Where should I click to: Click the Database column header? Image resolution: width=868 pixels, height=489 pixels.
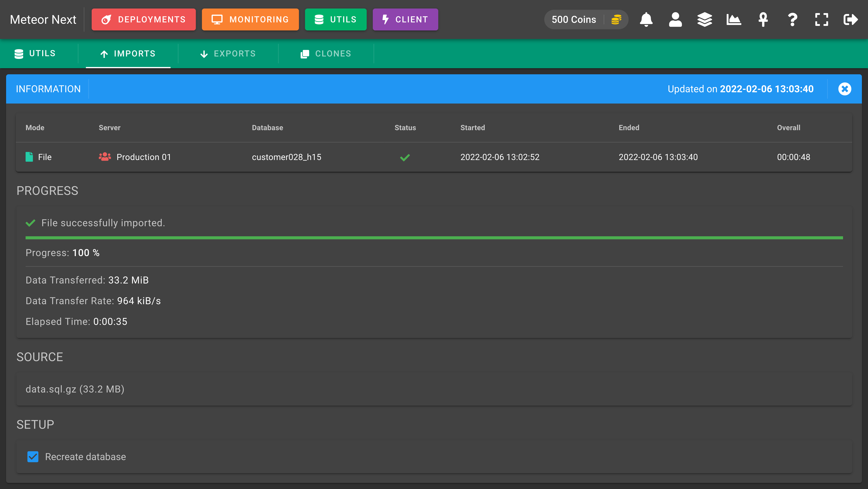click(x=268, y=128)
